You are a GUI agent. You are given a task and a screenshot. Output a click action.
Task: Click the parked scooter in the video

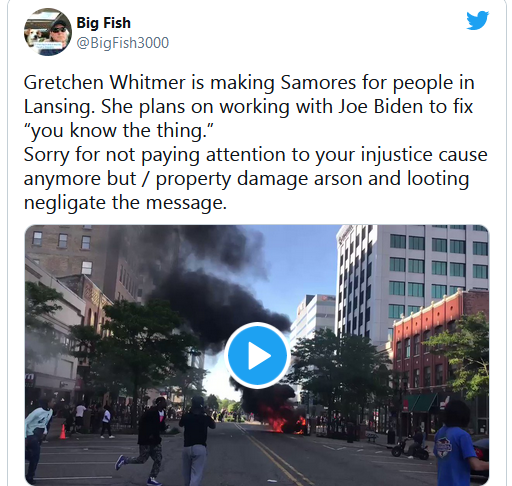(410, 448)
